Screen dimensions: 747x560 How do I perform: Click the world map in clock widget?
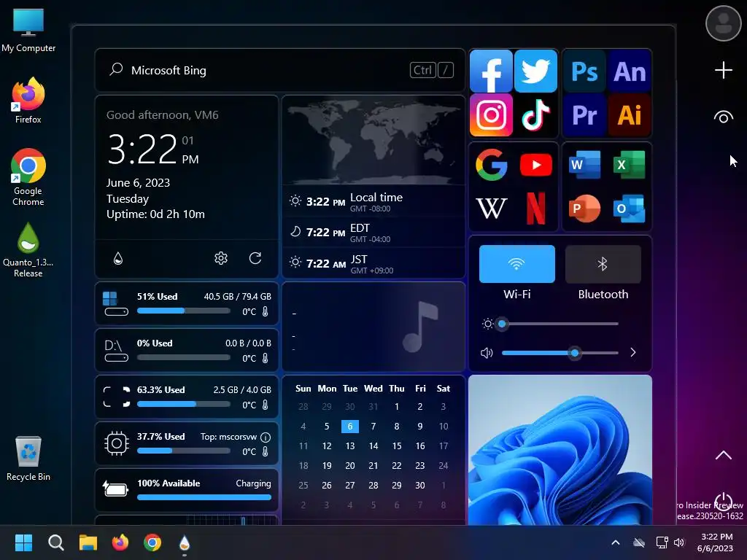click(x=373, y=141)
